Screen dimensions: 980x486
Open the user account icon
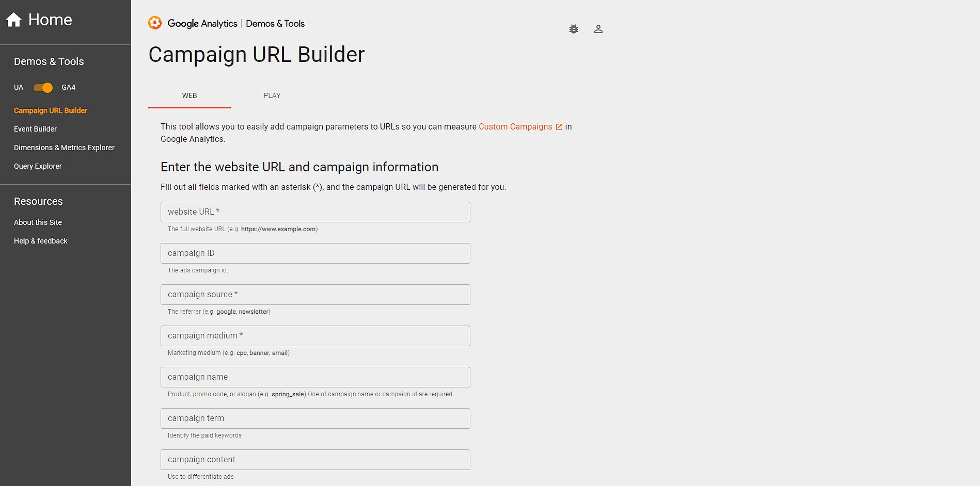point(598,29)
